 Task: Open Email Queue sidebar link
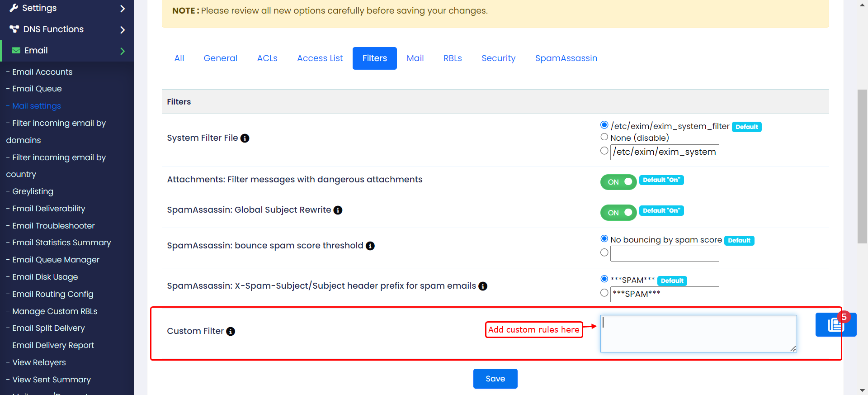click(37, 89)
